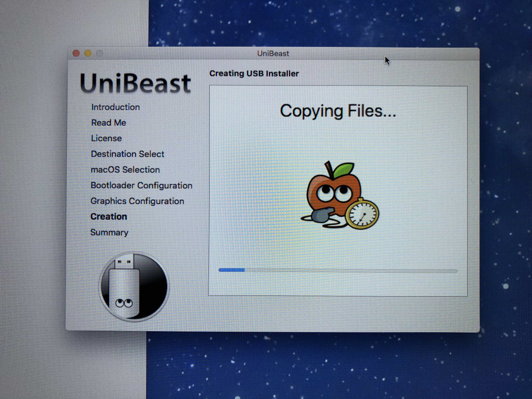Open the Graphics Configuration step

137,201
